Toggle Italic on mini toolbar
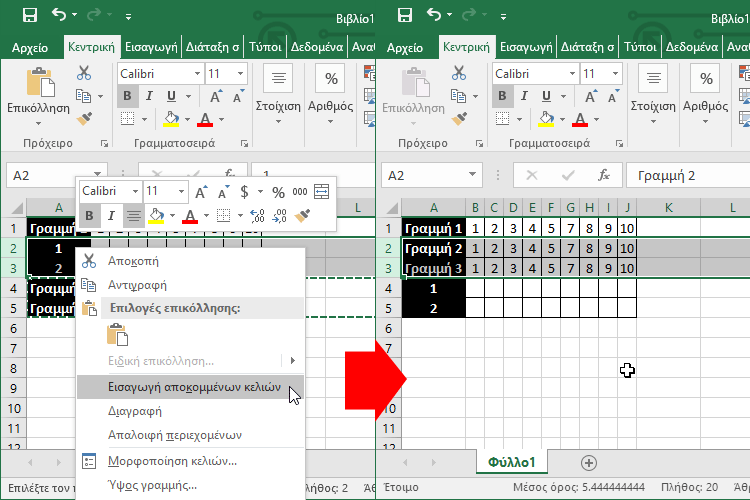 (111, 216)
